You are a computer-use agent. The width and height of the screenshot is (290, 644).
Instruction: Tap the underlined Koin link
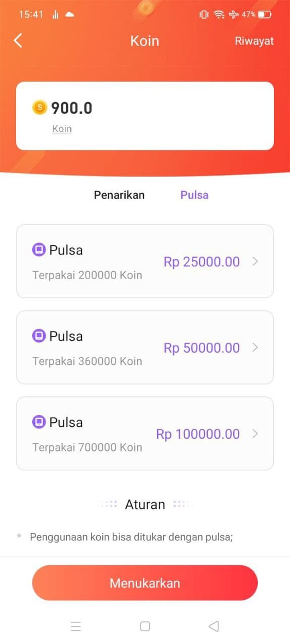tap(62, 129)
